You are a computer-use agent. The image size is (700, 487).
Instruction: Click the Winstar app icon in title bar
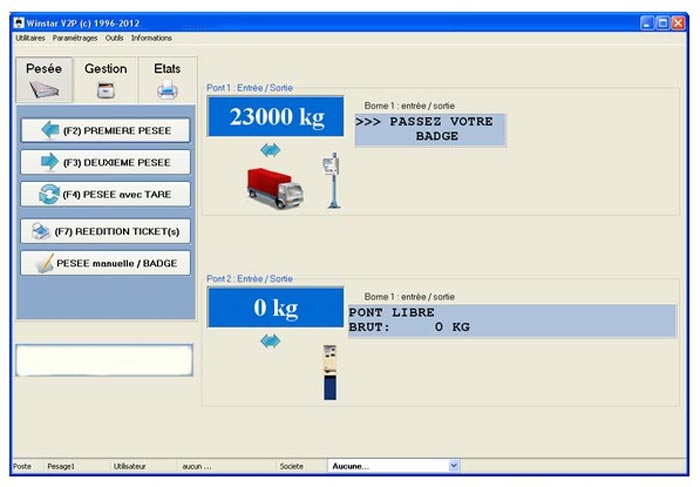coord(19,22)
